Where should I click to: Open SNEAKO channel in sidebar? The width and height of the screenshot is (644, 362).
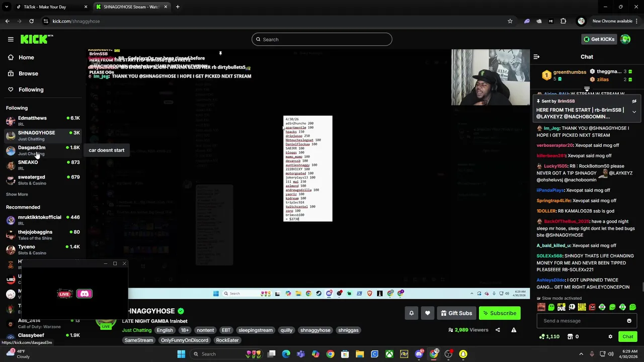click(x=43, y=165)
